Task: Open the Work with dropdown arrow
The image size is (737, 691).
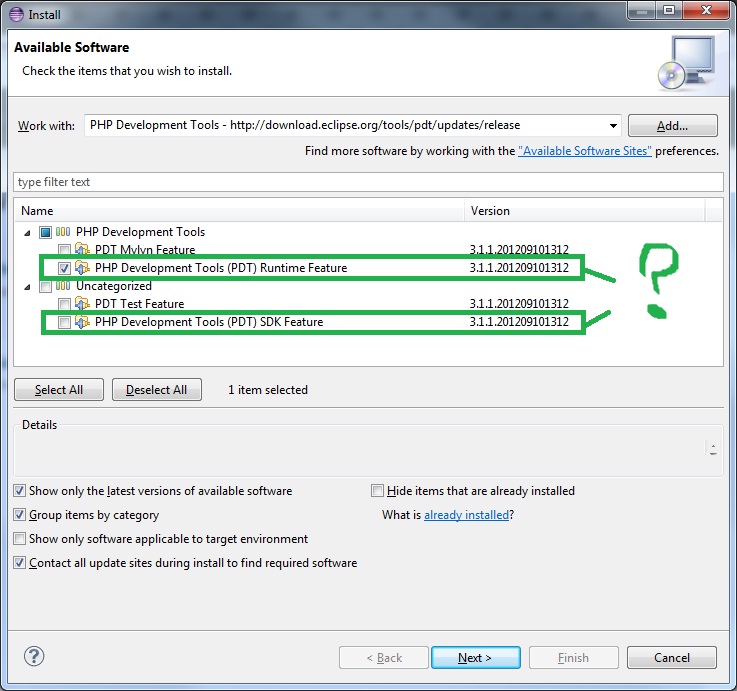Action: 613,126
